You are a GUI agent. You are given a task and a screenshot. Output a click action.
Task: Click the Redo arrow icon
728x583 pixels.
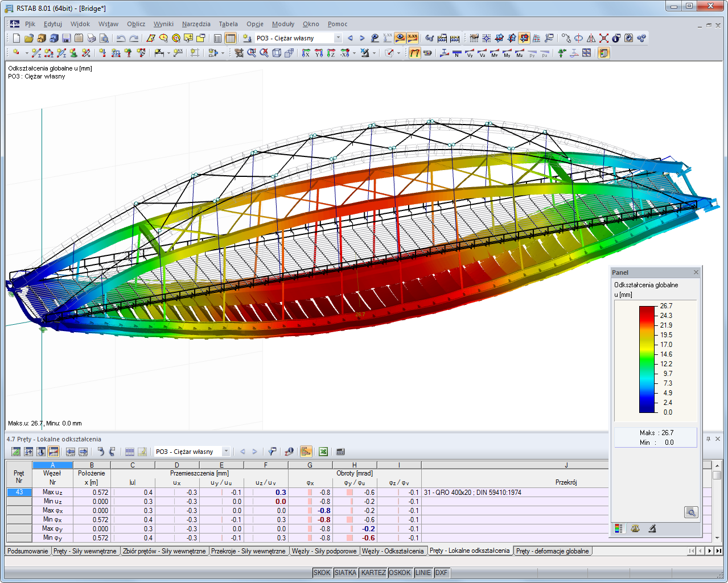[x=134, y=38]
